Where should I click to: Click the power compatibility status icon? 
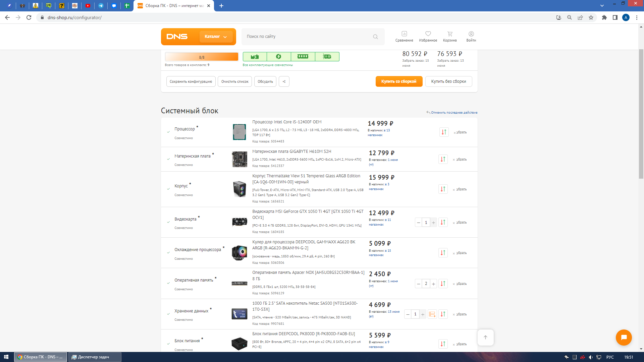[279, 57]
